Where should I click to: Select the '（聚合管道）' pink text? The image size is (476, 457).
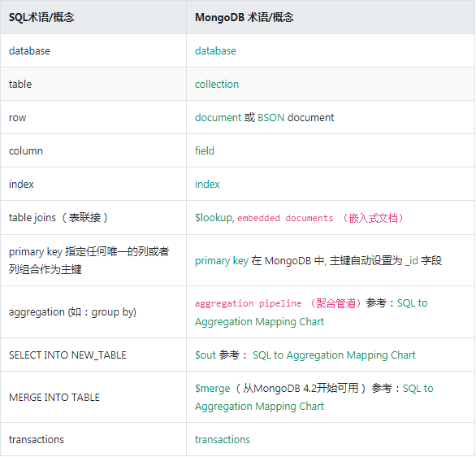(x=335, y=303)
